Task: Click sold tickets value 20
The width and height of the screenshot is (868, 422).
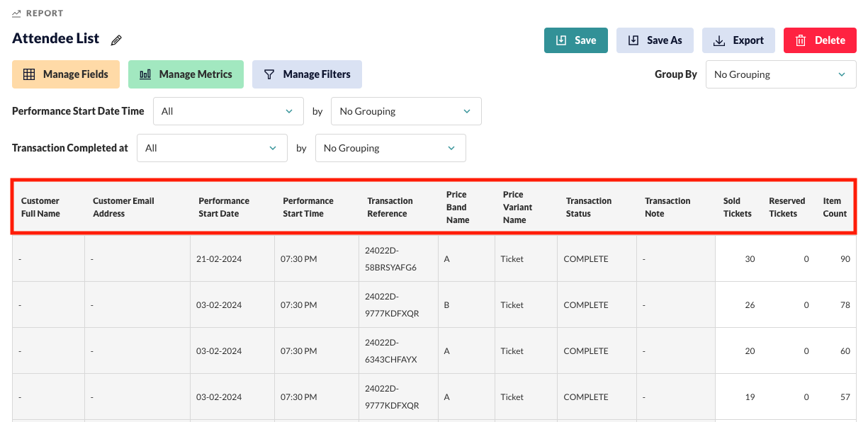Action: pyautogui.click(x=750, y=351)
